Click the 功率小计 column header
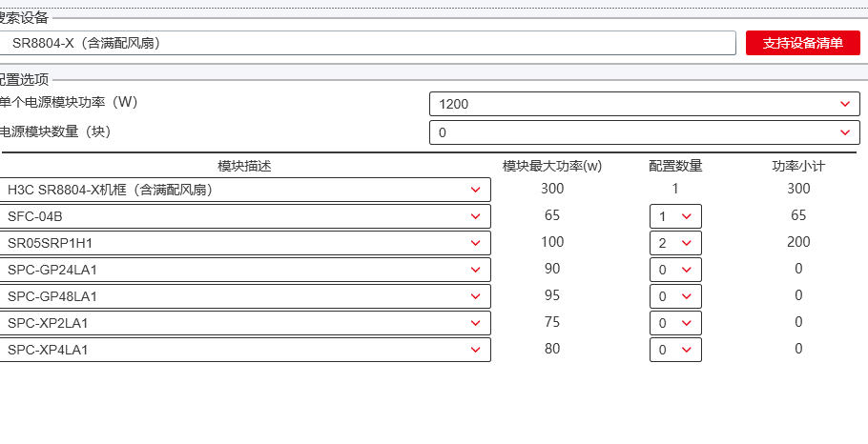The height and width of the screenshot is (444, 868). pos(798,166)
